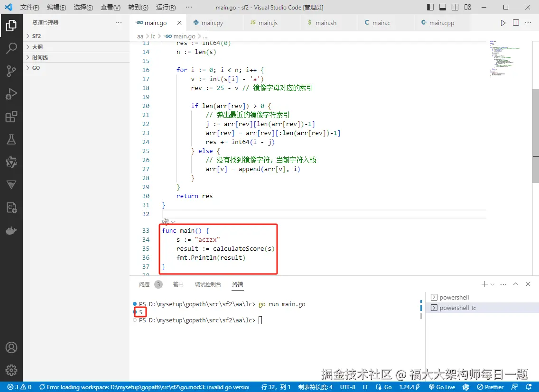Show more menus via title bar ellipsis

tap(189, 7)
